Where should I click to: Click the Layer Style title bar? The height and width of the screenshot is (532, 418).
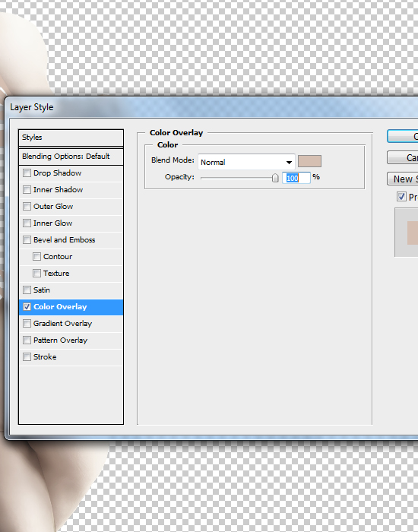click(211, 107)
